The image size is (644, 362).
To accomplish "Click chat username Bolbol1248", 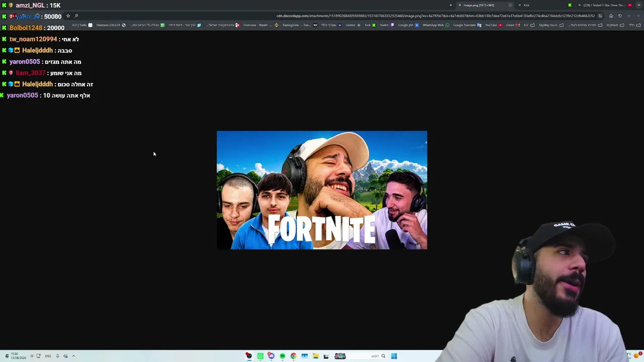I will 26,28.
